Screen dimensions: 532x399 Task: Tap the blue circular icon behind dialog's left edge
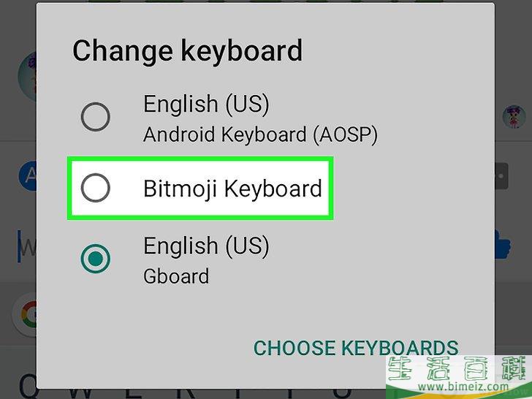point(28,175)
